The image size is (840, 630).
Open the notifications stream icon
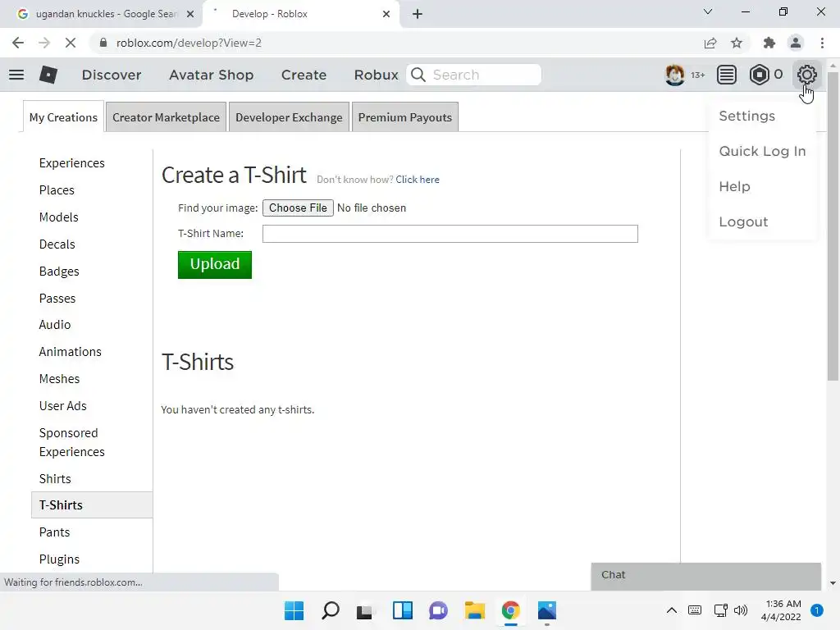pos(727,75)
